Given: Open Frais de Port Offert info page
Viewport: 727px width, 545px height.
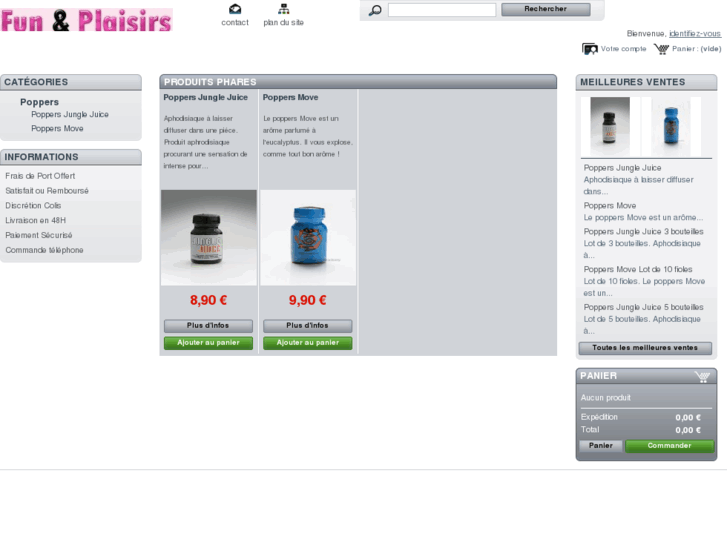Looking at the screenshot, I should click(x=40, y=176).
